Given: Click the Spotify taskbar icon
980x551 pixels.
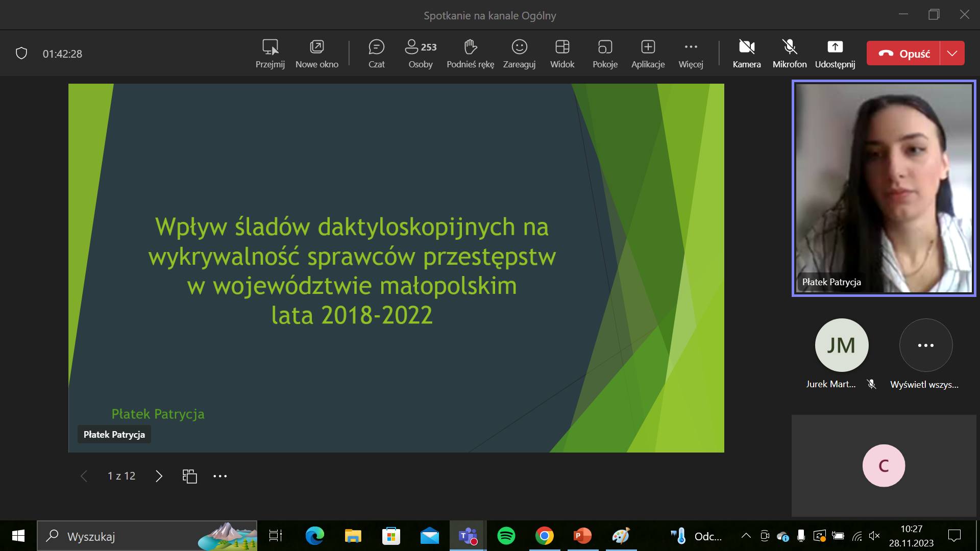Looking at the screenshot, I should point(506,536).
